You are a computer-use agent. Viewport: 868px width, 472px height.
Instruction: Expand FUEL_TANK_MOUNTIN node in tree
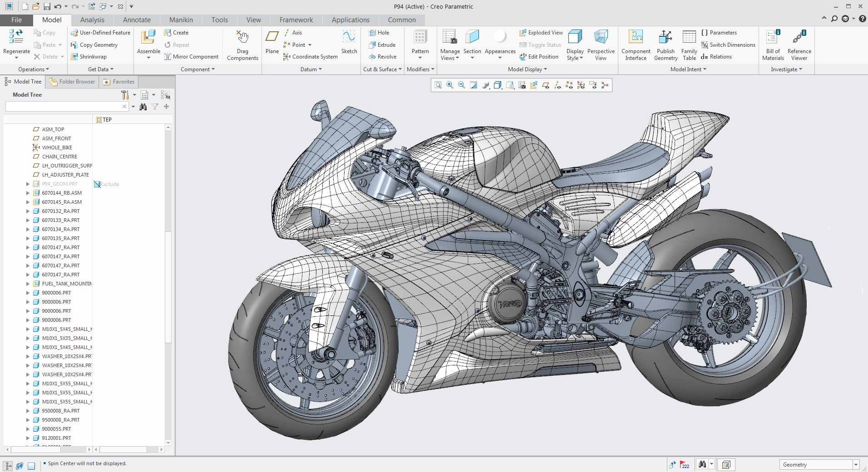pos(28,284)
